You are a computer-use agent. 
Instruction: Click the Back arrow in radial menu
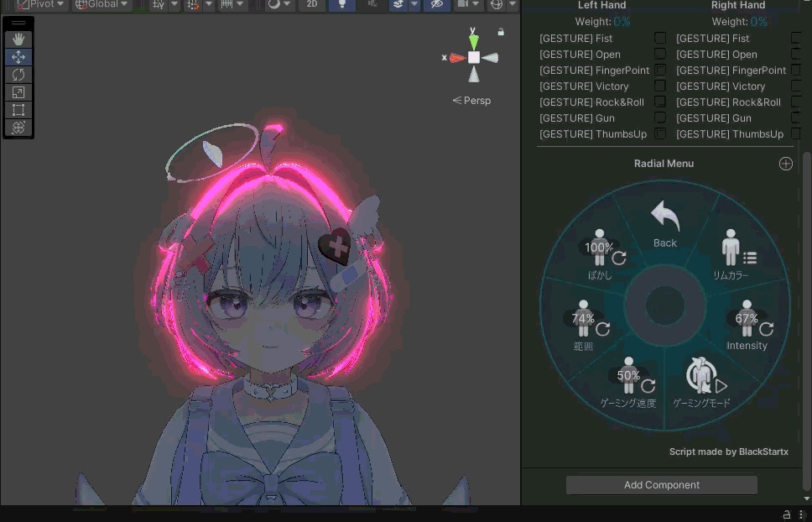click(x=665, y=224)
